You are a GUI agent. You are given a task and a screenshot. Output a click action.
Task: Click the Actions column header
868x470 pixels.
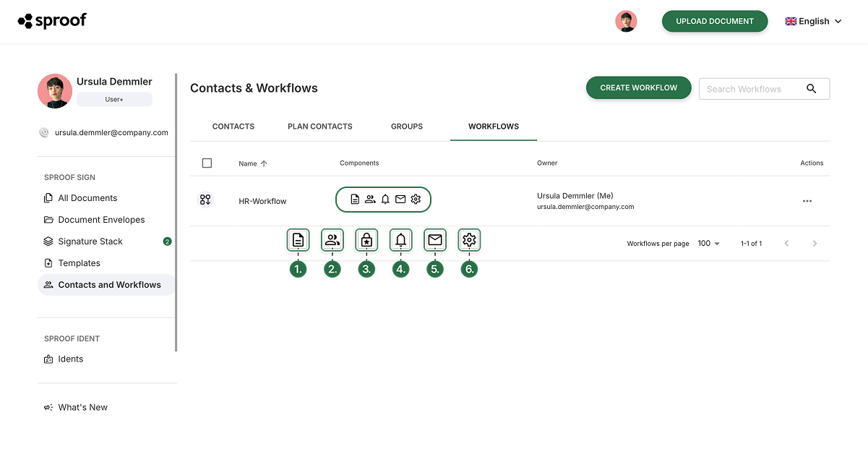pos(812,163)
